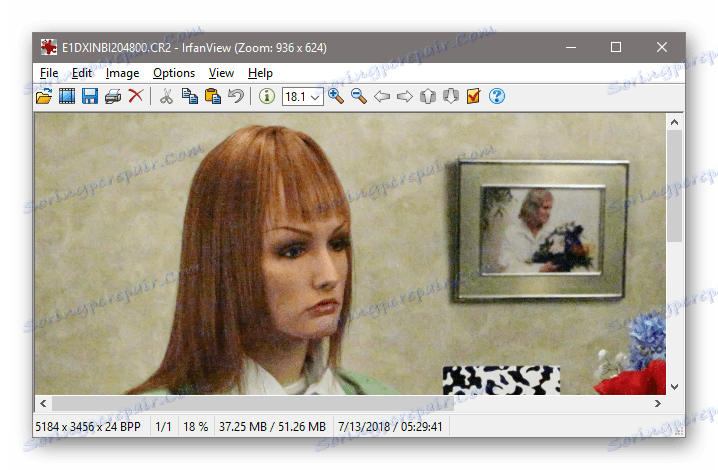Click the 18 % zoom status entry
Screen dimensions: 718x470
pyautogui.click(x=196, y=427)
